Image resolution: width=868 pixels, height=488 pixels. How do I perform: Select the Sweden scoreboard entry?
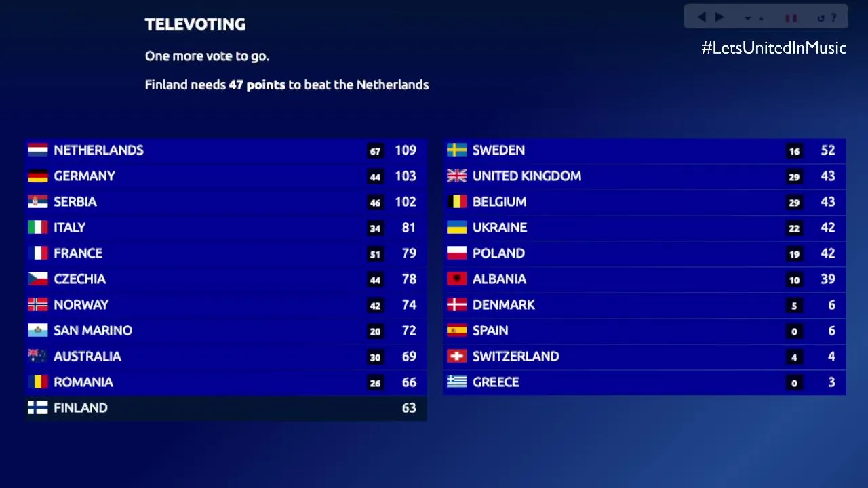pyautogui.click(x=644, y=150)
